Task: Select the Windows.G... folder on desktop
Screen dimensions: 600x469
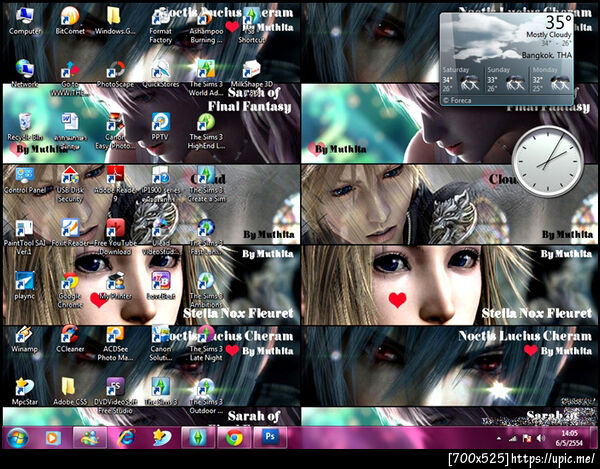Action: [x=115, y=21]
